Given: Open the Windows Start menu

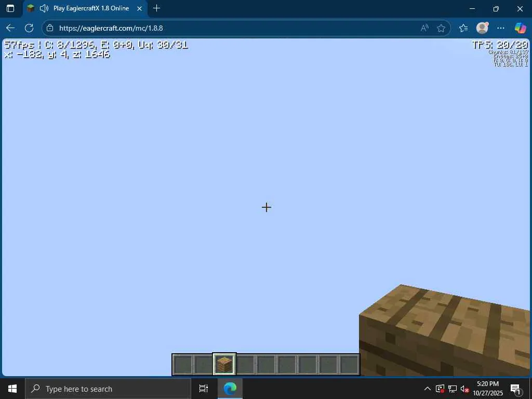Looking at the screenshot, I should [12, 389].
